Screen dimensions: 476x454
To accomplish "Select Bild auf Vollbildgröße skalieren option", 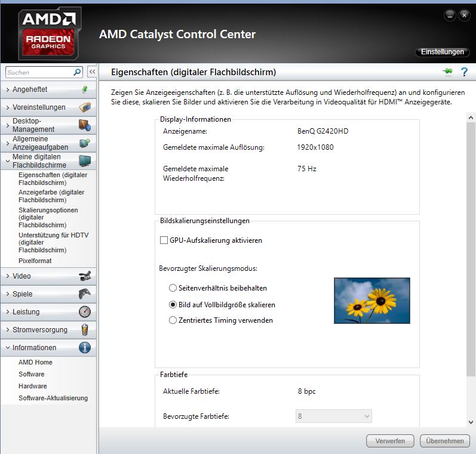I will point(173,304).
